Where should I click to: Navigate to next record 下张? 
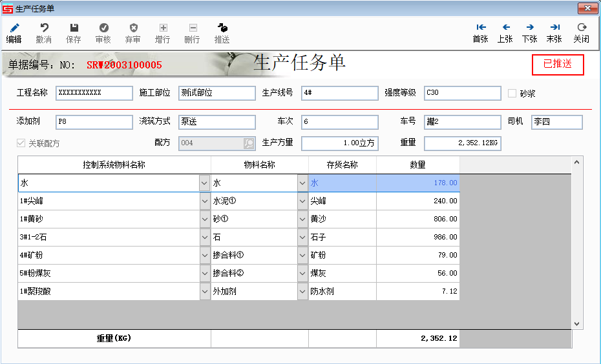point(530,27)
